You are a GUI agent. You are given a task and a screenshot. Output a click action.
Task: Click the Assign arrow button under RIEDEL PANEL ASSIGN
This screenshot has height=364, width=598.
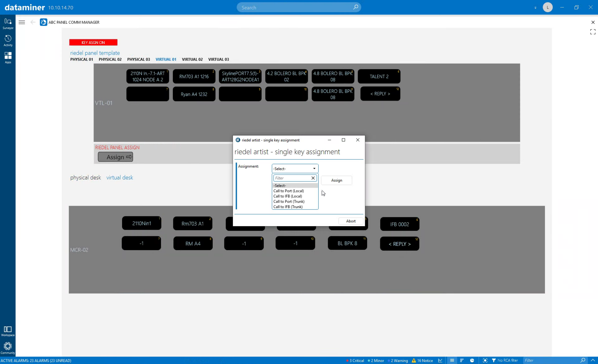(x=115, y=157)
